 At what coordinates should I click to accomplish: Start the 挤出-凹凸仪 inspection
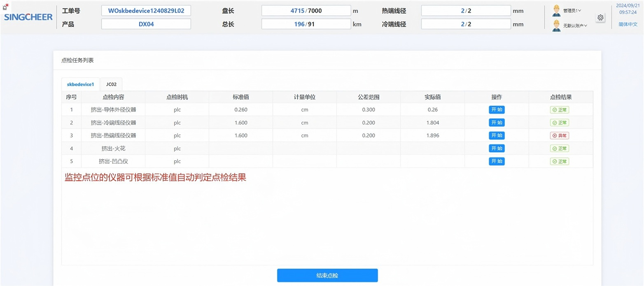(x=497, y=161)
